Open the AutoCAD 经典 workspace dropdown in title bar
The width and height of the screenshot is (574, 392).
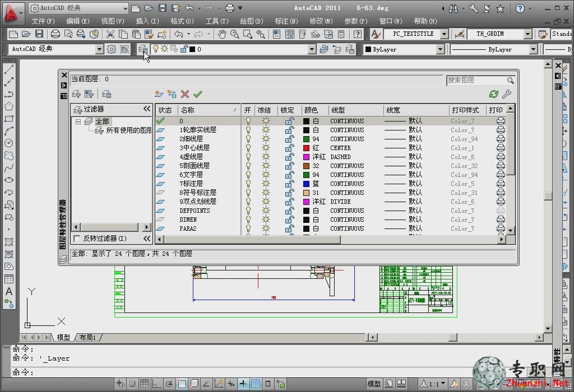click(126, 8)
